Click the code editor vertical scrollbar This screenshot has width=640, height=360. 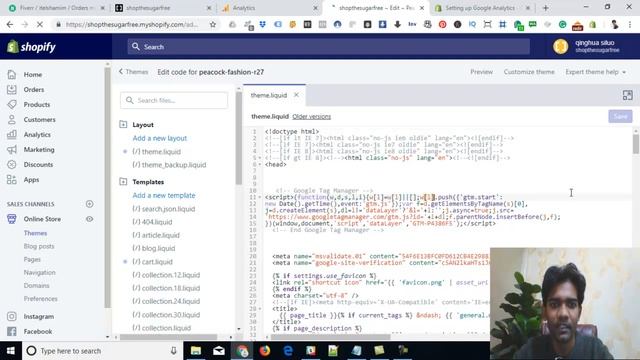636,144
